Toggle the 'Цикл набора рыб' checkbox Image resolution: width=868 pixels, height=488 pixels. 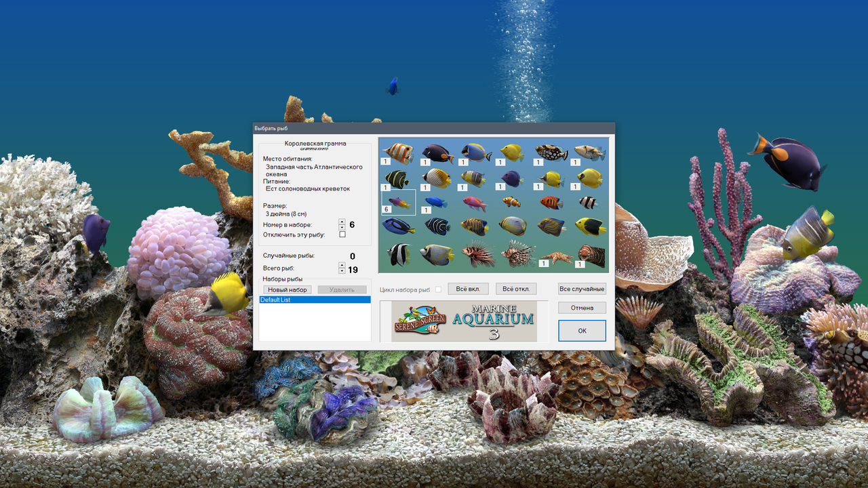(x=439, y=289)
